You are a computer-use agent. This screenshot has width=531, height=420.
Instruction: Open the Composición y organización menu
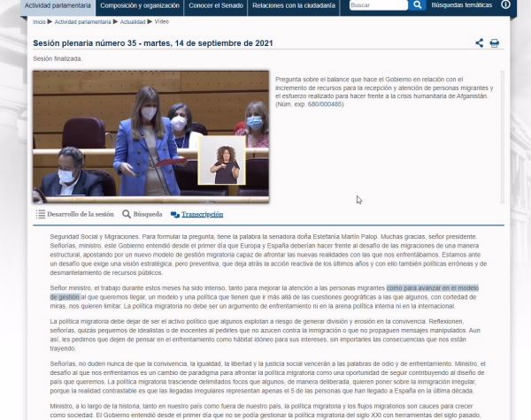click(140, 6)
